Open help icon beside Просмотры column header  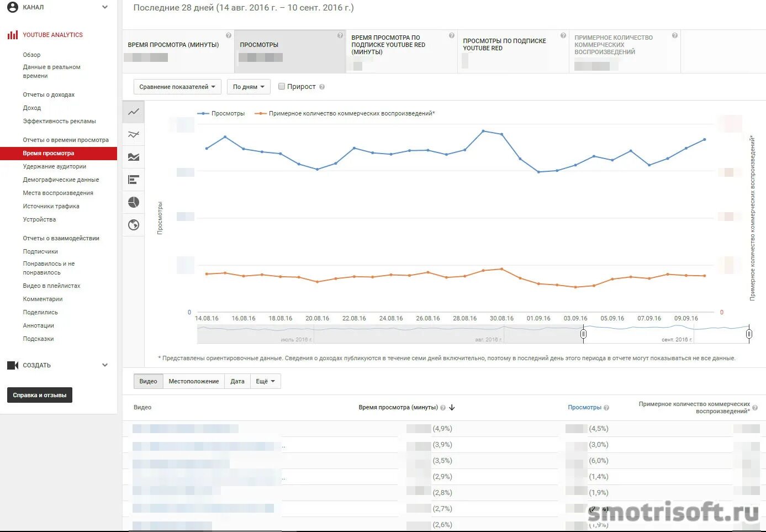tap(606, 408)
